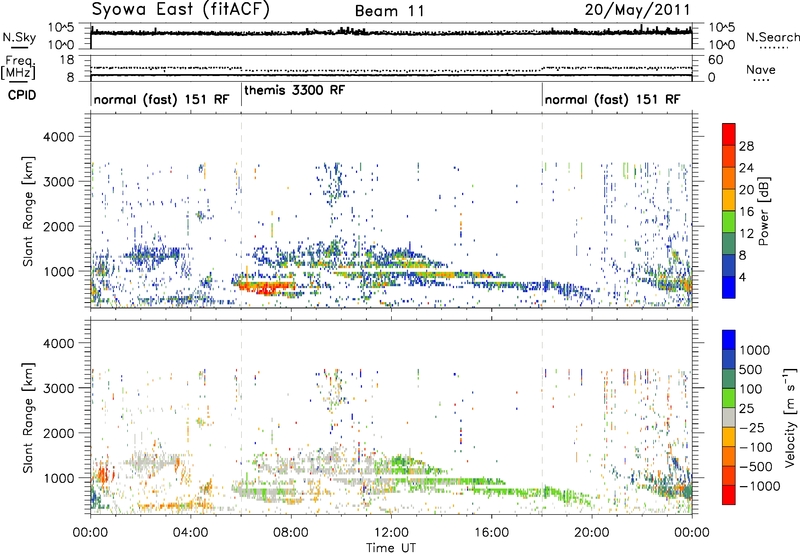Image resolution: width=800 pixels, height=554 pixels.
Task: Click the '04:00' time tick label
Action: (190, 533)
